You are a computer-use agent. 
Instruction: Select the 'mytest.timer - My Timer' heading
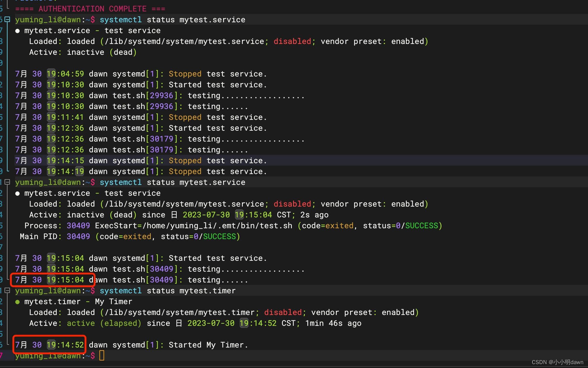click(78, 301)
